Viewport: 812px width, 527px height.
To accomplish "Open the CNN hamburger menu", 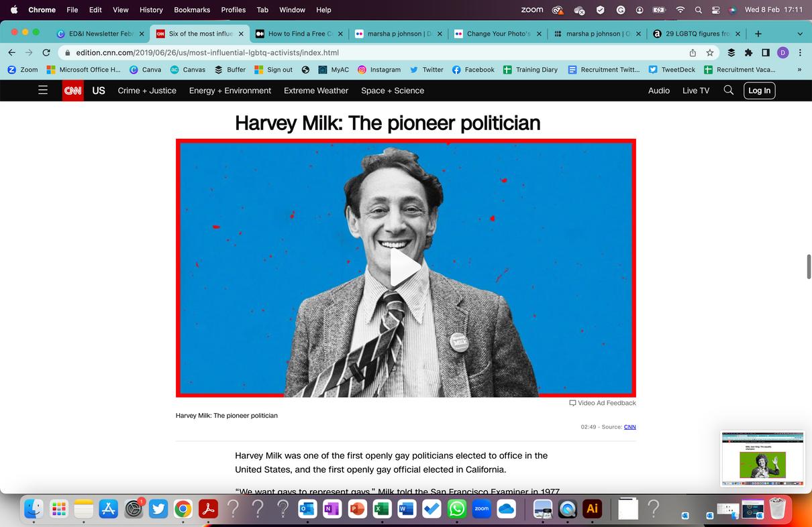I will pos(43,90).
